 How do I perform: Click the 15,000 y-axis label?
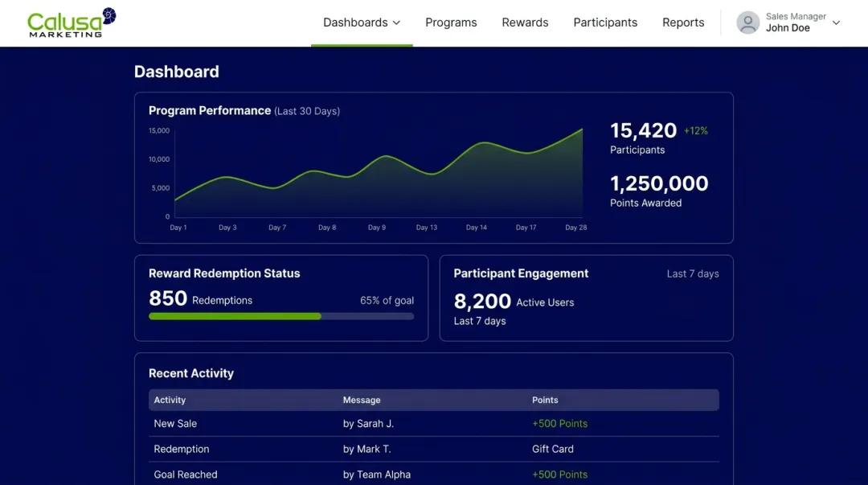pyautogui.click(x=159, y=131)
